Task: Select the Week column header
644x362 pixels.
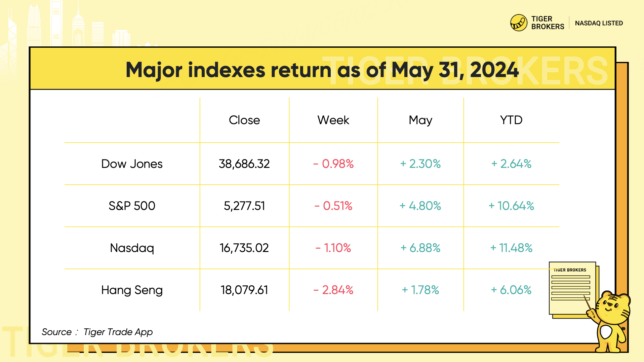Action: click(333, 120)
